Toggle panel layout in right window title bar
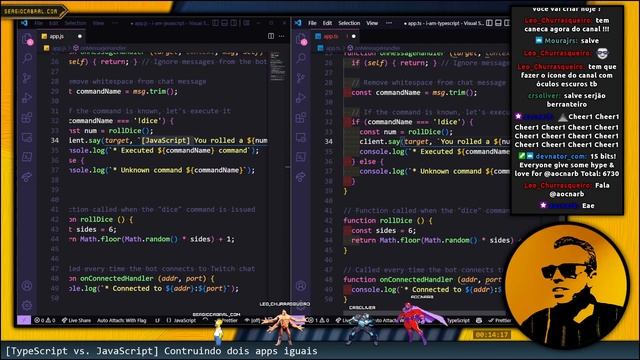Screen dimensions: 640x360 coord(498,23)
